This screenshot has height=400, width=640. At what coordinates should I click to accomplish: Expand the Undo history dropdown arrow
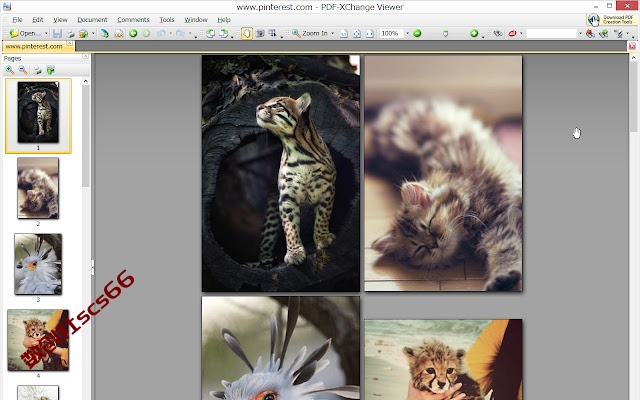click(171, 33)
